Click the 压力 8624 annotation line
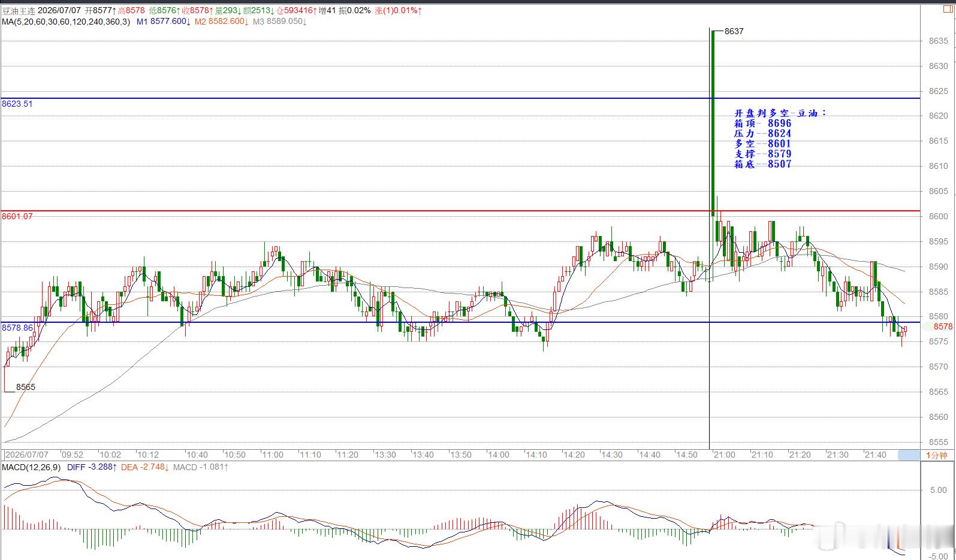Screen dimensions: 956x560 click(x=762, y=133)
